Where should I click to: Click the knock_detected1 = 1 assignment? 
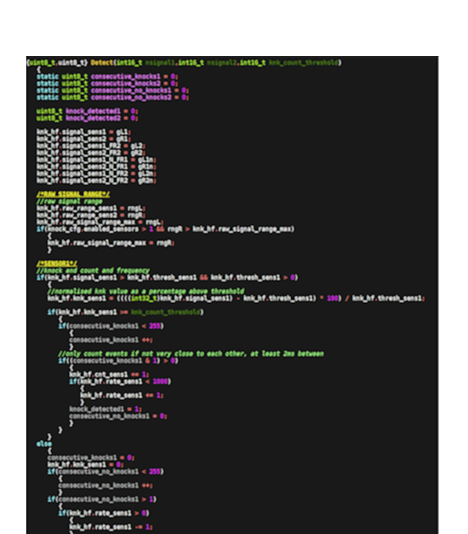tap(105, 409)
